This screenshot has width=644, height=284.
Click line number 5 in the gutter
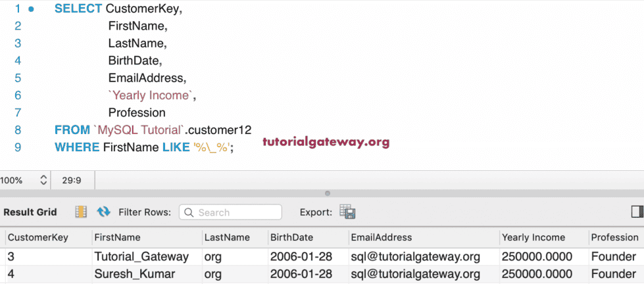17,78
